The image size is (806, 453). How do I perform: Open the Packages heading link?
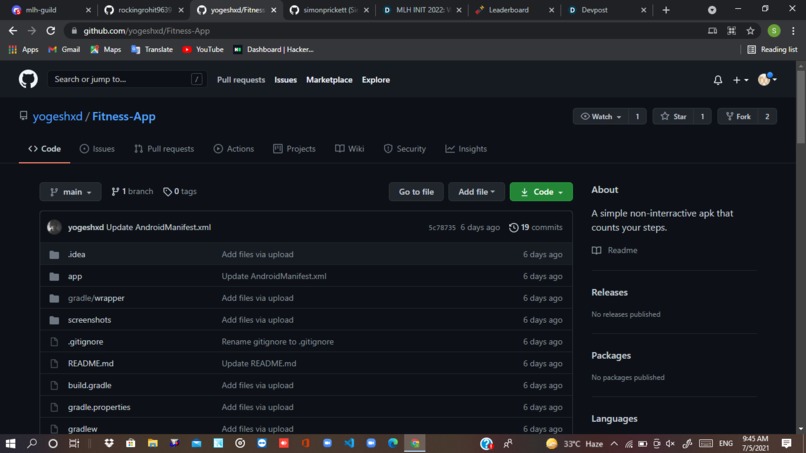[611, 355]
